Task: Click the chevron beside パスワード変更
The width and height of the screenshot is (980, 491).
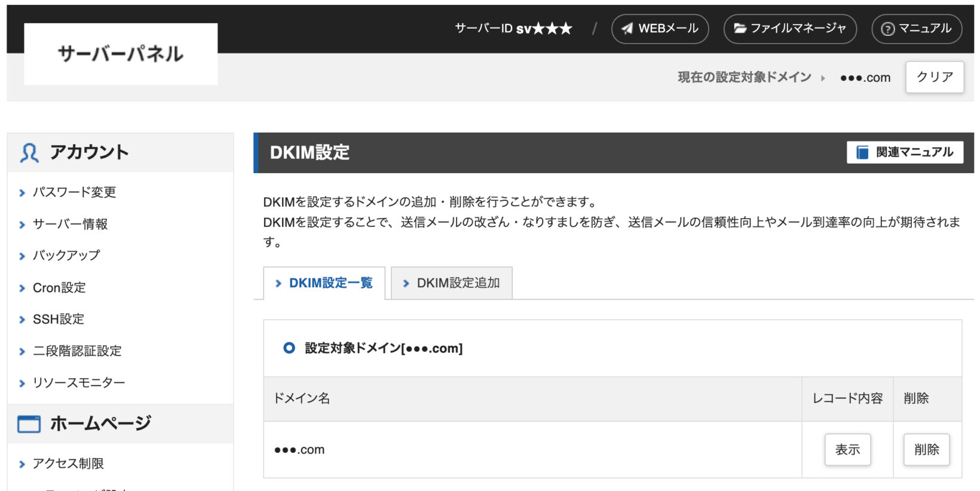Action: 22,193
